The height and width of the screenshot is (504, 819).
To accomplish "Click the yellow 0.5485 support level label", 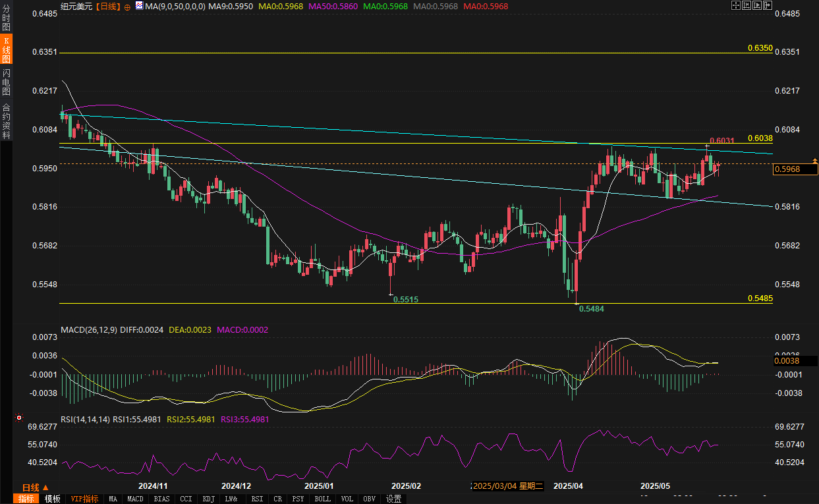I will 760,298.
